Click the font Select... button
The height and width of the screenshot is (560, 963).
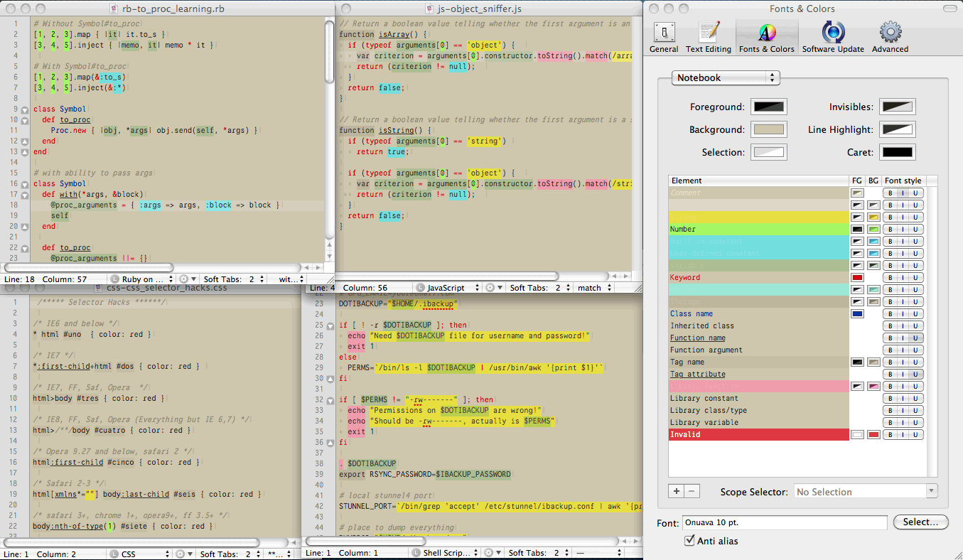(x=920, y=522)
